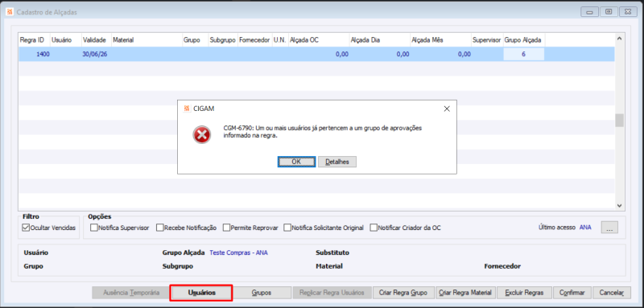
Task: Click Replicar Regra Usuários button
Action: pos(332,293)
